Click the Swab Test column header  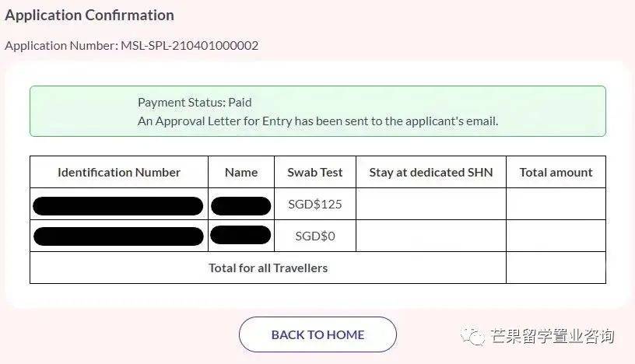(315, 172)
